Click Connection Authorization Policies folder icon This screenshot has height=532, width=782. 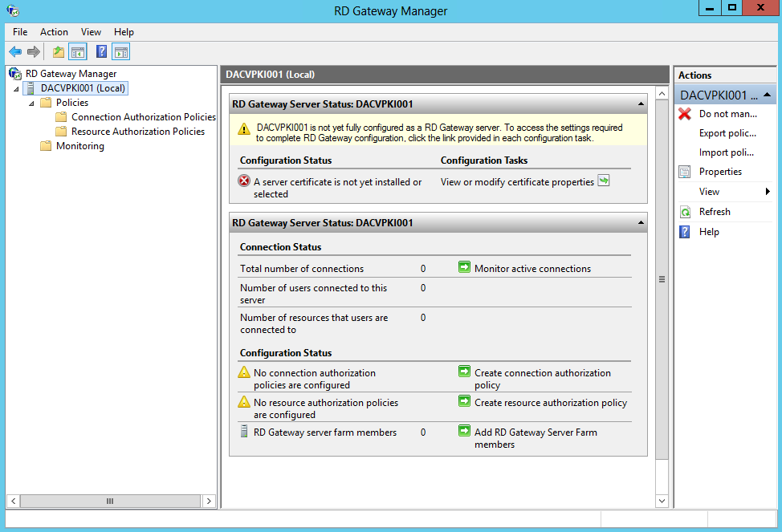click(61, 117)
